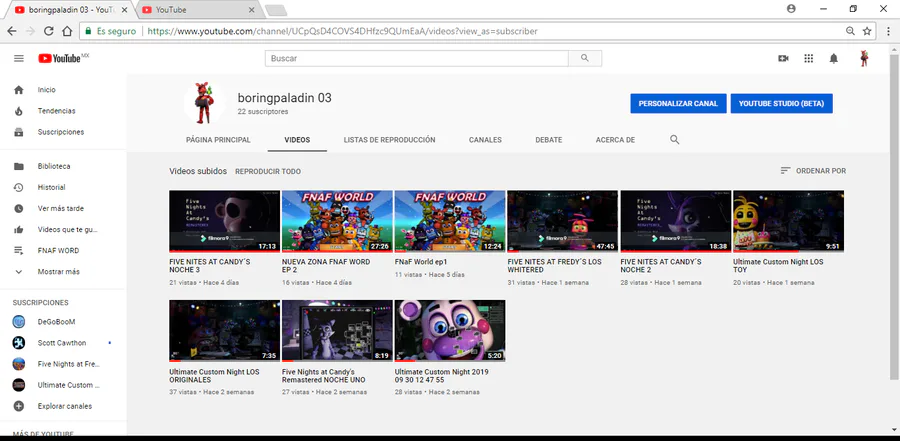900x441 pixels.
Task: Close the second YouTube browser tab
Action: pyautogui.click(x=251, y=10)
